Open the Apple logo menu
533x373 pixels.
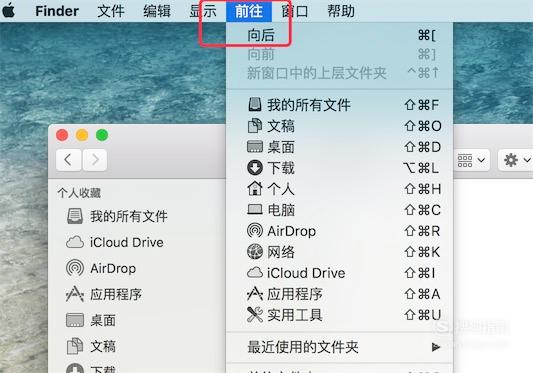[x=8, y=11]
